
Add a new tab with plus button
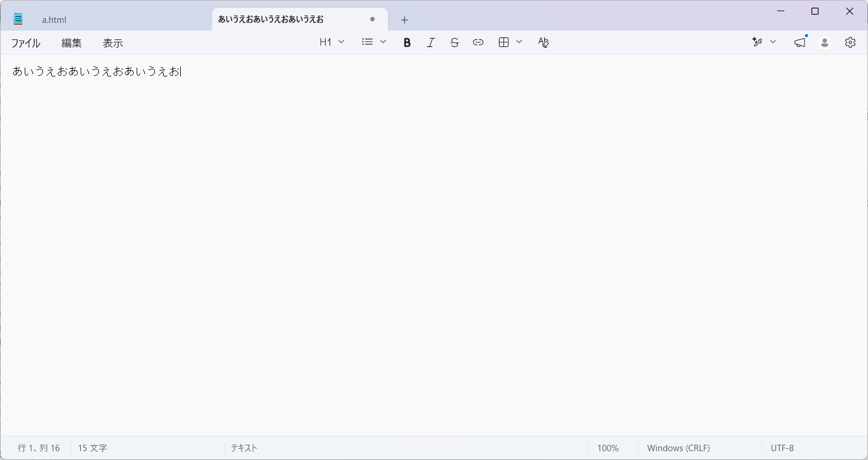point(405,20)
